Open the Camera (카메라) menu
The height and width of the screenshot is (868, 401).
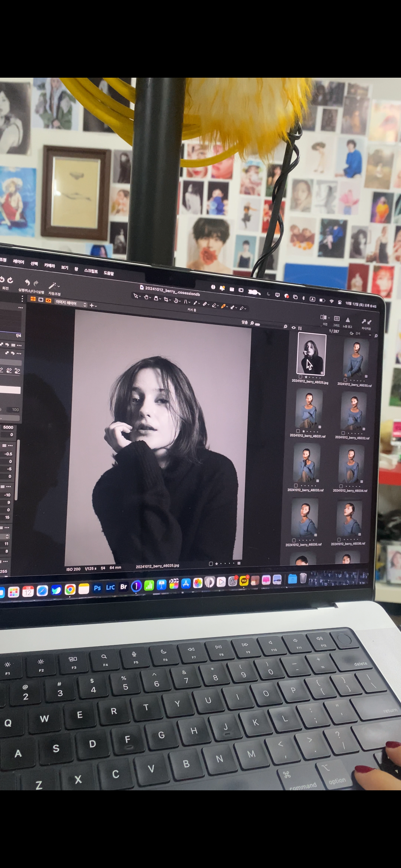pyautogui.click(x=50, y=265)
